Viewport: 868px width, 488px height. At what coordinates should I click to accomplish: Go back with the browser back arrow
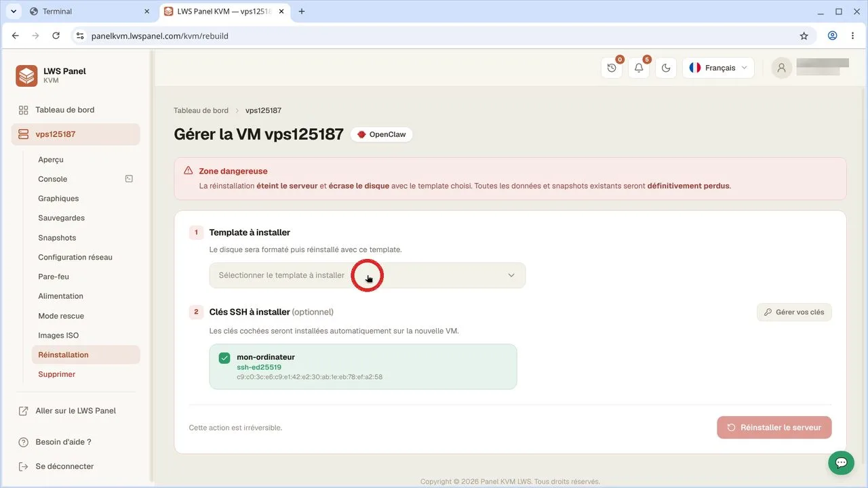pos(16,36)
